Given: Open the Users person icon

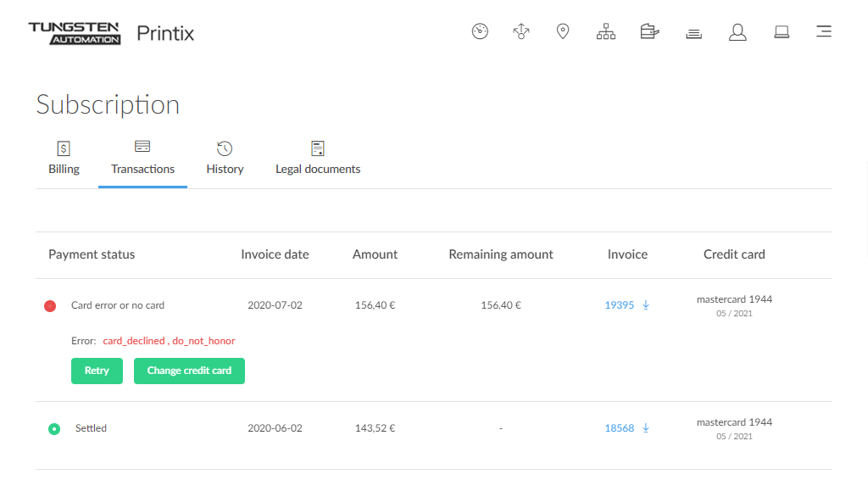Looking at the screenshot, I should pos(737,32).
